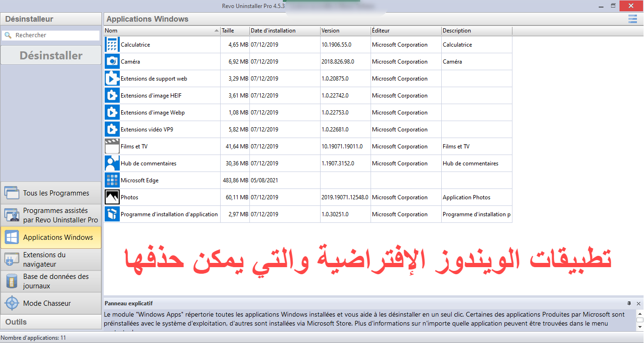The height and width of the screenshot is (343, 644).
Task: Select the Hub de commentaires icon
Action: pos(112,163)
